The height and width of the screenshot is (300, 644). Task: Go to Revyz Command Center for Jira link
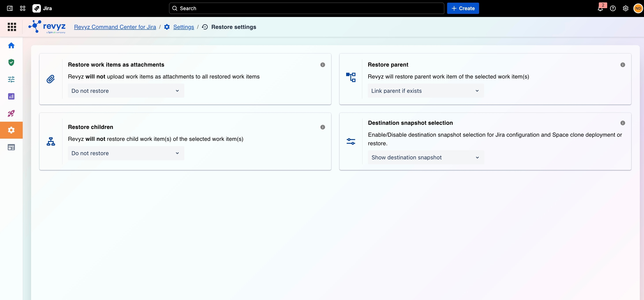point(115,27)
